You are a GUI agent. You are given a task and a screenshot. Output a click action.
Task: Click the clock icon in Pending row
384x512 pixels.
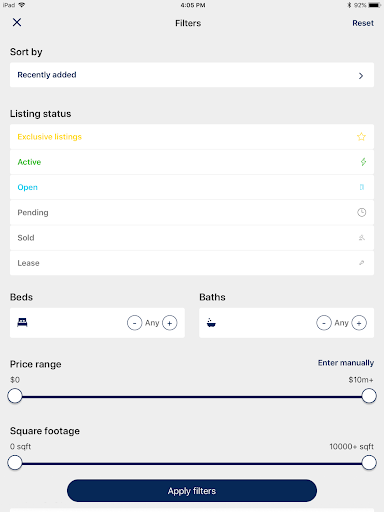coord(362,212)
